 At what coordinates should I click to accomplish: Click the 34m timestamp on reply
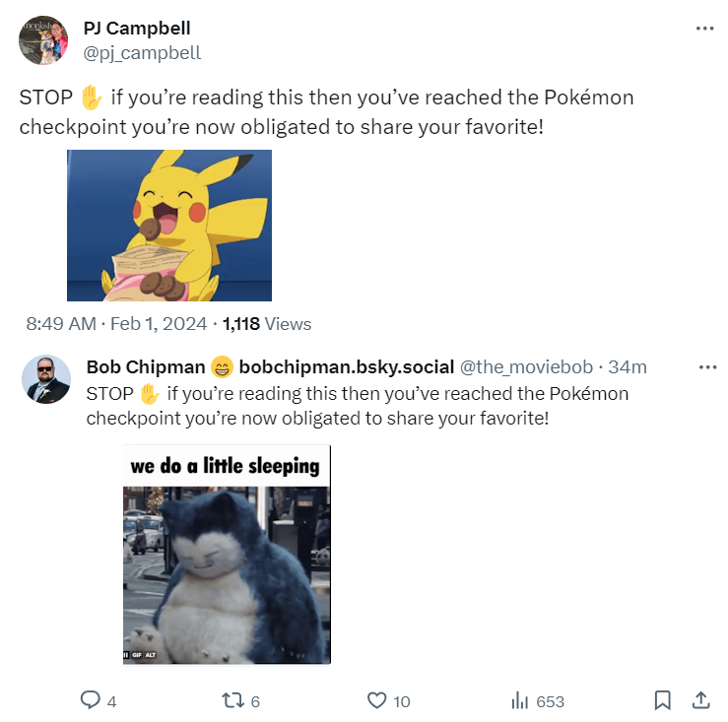[628, 367]
